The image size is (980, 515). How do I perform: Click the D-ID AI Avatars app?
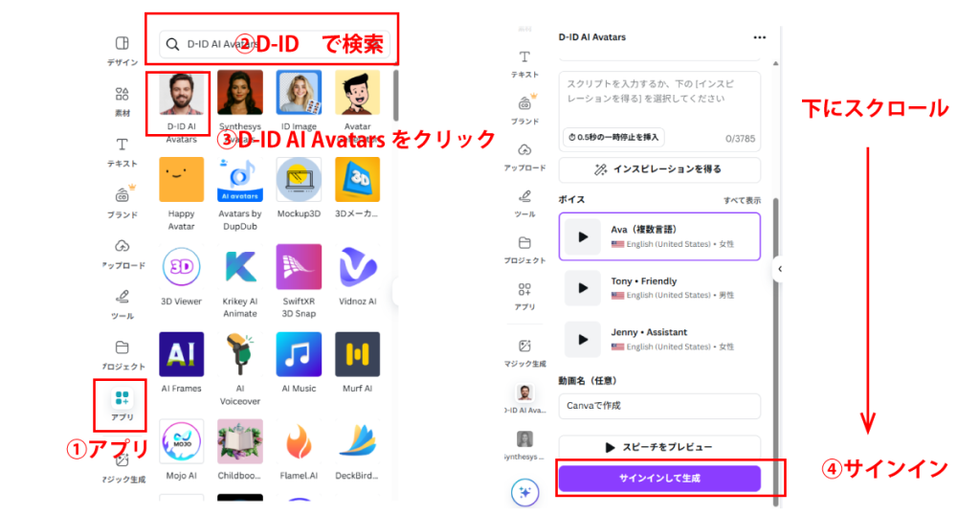(181, 107)
